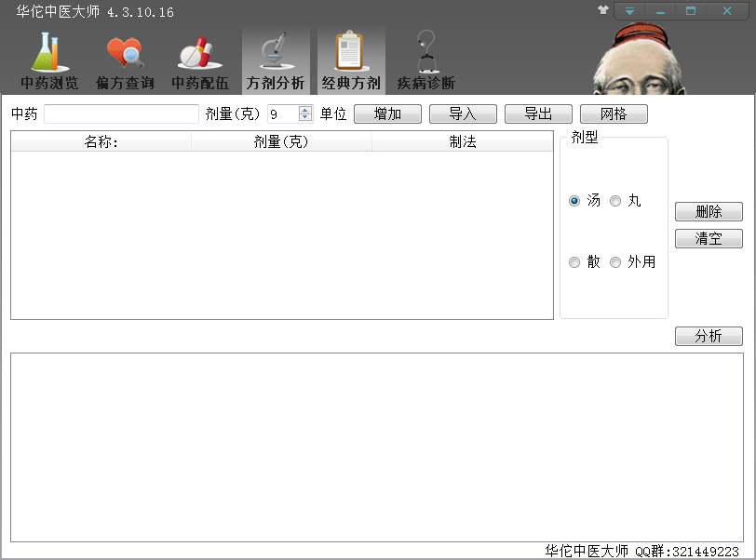Pick the 外用 external use option
The image size is (756, 560).
615,262
